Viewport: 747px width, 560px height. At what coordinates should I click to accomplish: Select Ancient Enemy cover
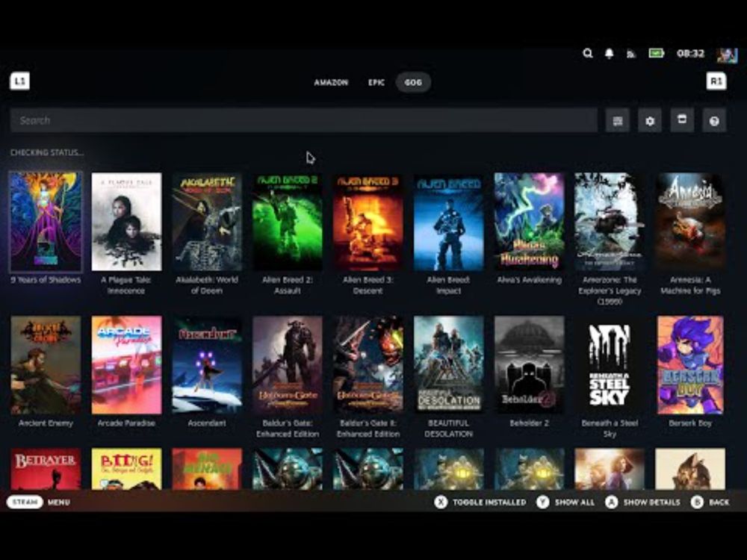[x=46, y=365]
